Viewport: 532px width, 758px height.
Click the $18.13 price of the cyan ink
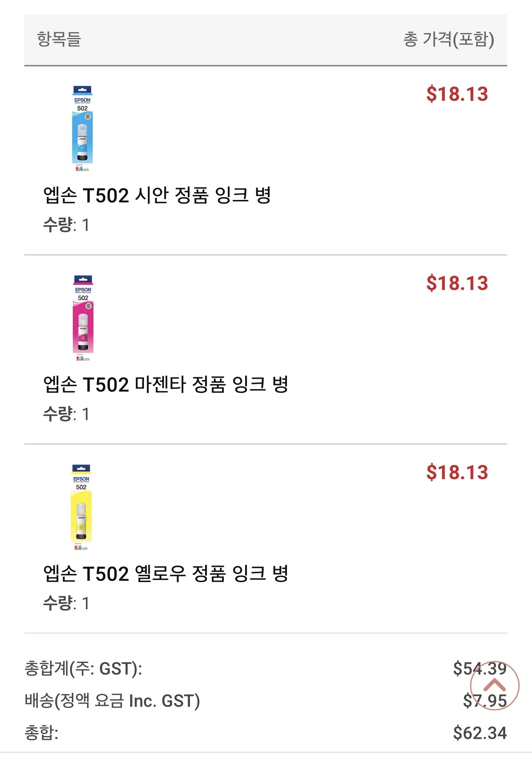tap(457, 94)
